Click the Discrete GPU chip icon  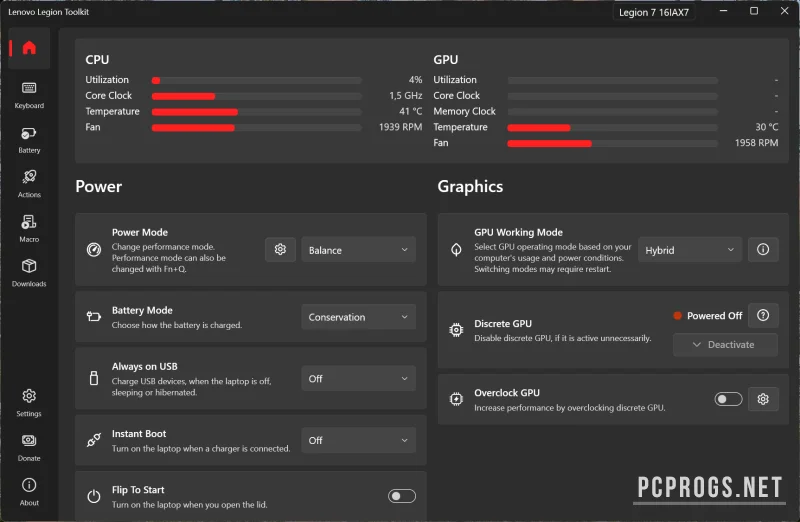(x=456, y=330)
